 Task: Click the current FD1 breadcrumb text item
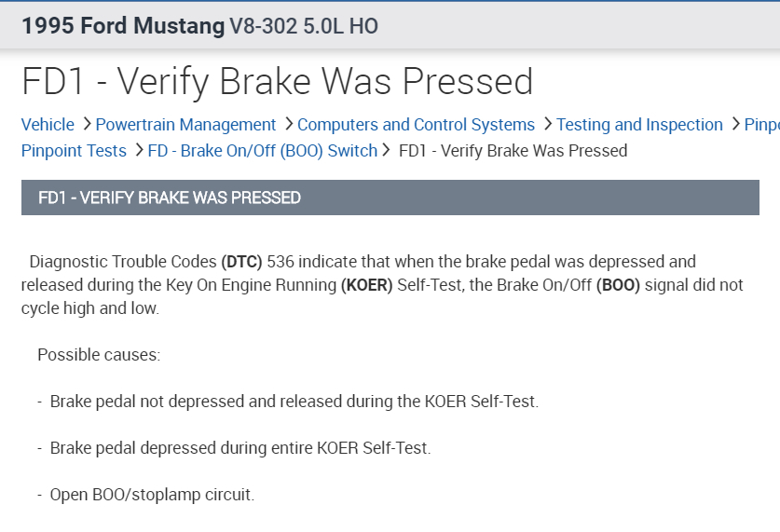(513, 151)
